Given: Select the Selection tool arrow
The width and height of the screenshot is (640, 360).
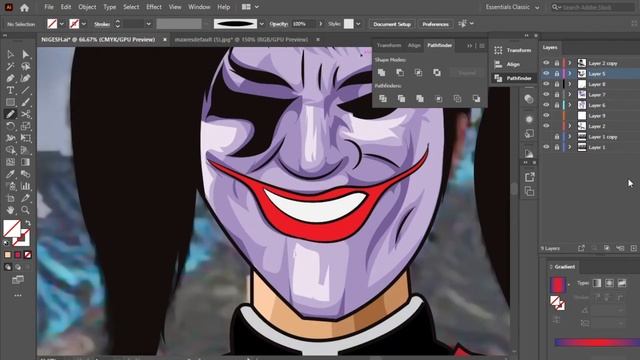Looking at the screenshot, I should tap(11, 54).
